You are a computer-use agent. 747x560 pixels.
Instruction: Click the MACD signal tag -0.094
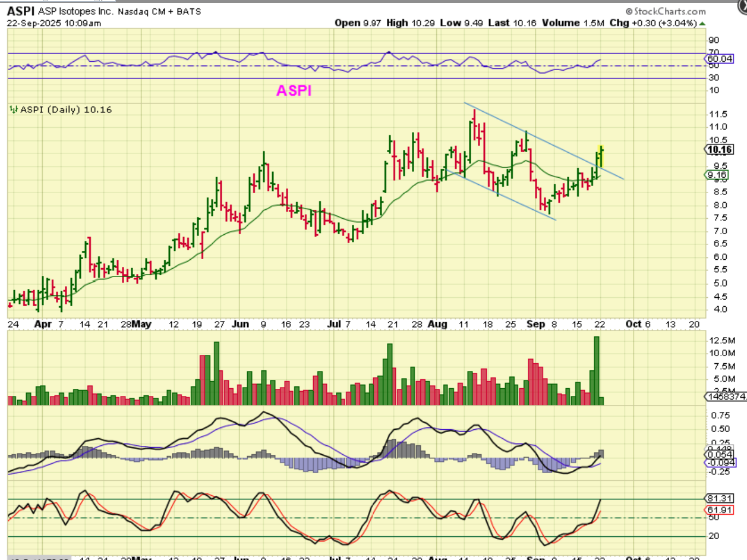coord(720,463)
